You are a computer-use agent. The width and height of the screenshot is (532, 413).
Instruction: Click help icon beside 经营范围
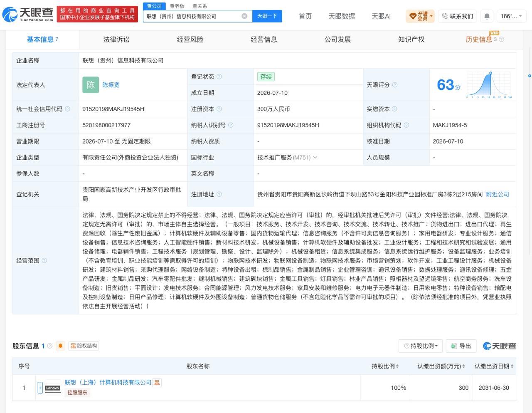[44, 260]
